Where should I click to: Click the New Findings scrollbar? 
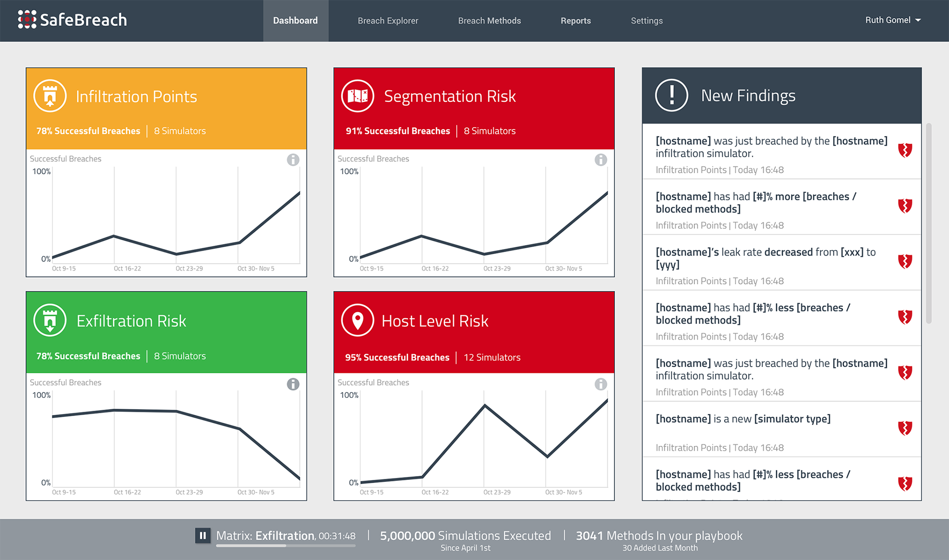click(929, 223)
